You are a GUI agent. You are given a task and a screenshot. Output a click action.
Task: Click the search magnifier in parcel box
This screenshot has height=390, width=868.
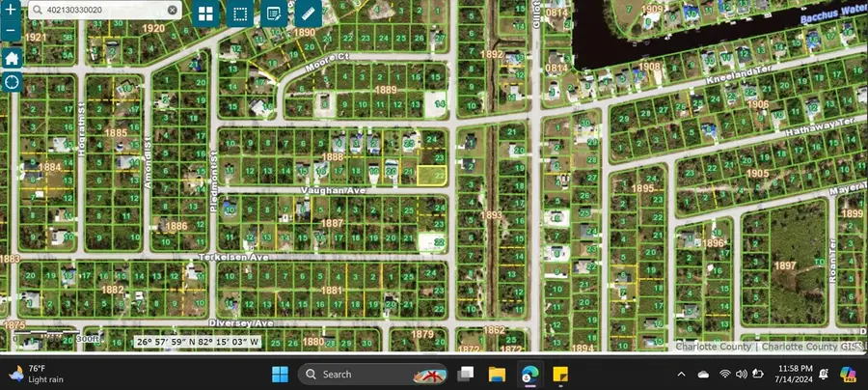[x=37, y=10]
